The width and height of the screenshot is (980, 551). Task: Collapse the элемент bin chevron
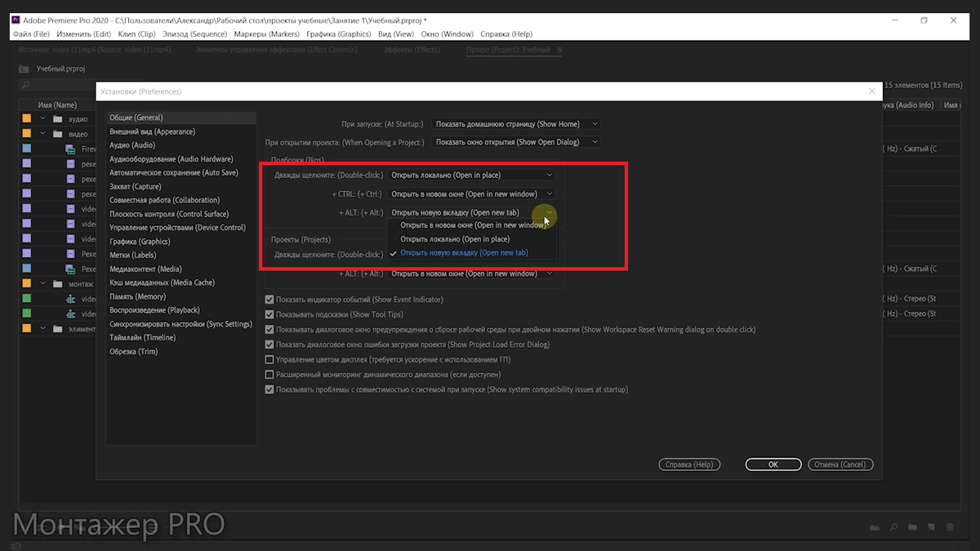pos(43,328)
